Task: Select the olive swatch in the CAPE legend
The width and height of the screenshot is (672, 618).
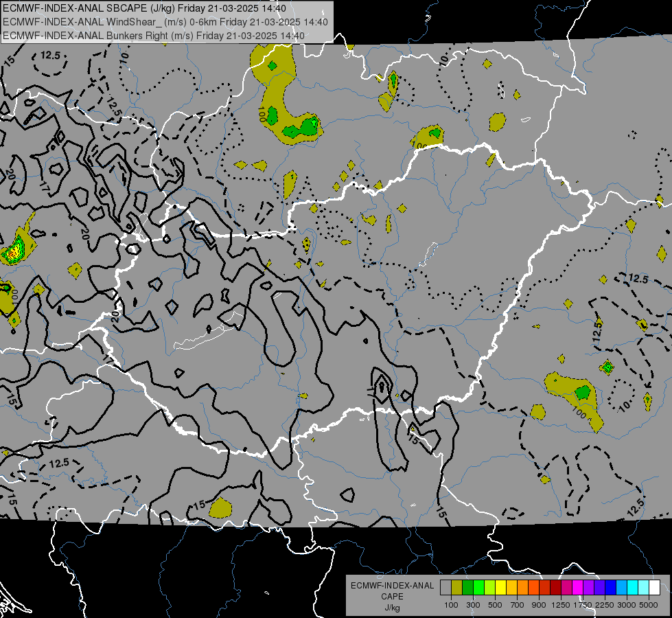Action: pyautogui.click(x=456, y=587)
